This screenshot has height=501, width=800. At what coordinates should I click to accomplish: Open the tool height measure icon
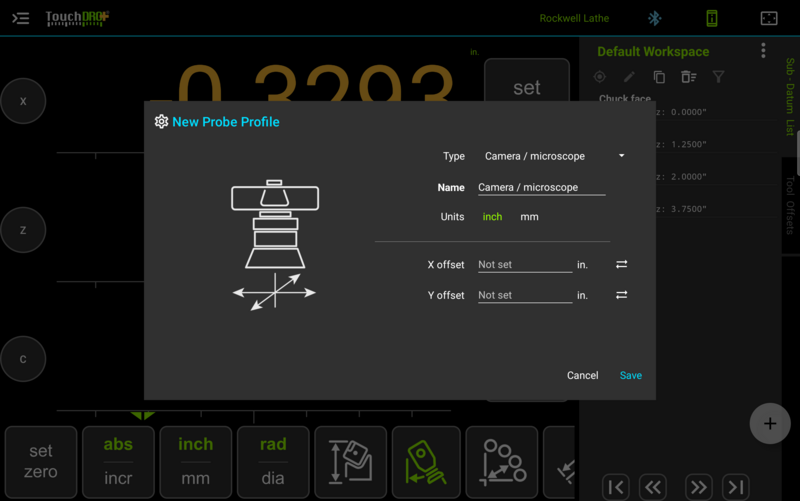[x=351, y=462]
